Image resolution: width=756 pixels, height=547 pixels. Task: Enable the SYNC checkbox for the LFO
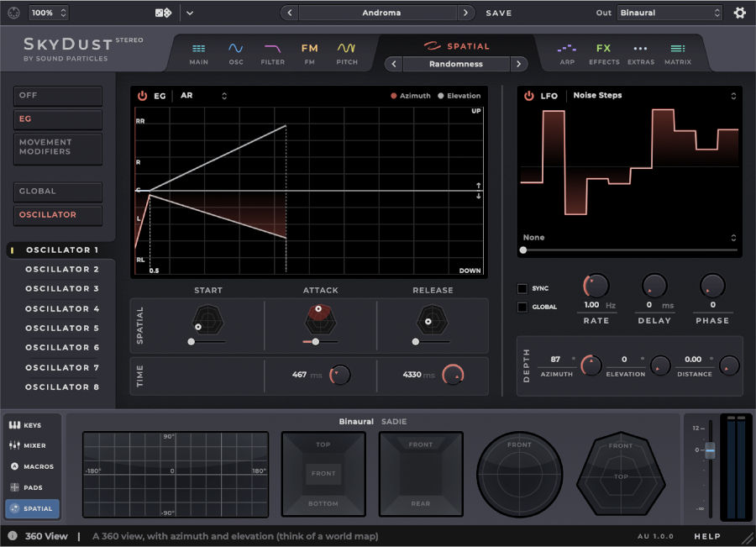click(522, 288)
